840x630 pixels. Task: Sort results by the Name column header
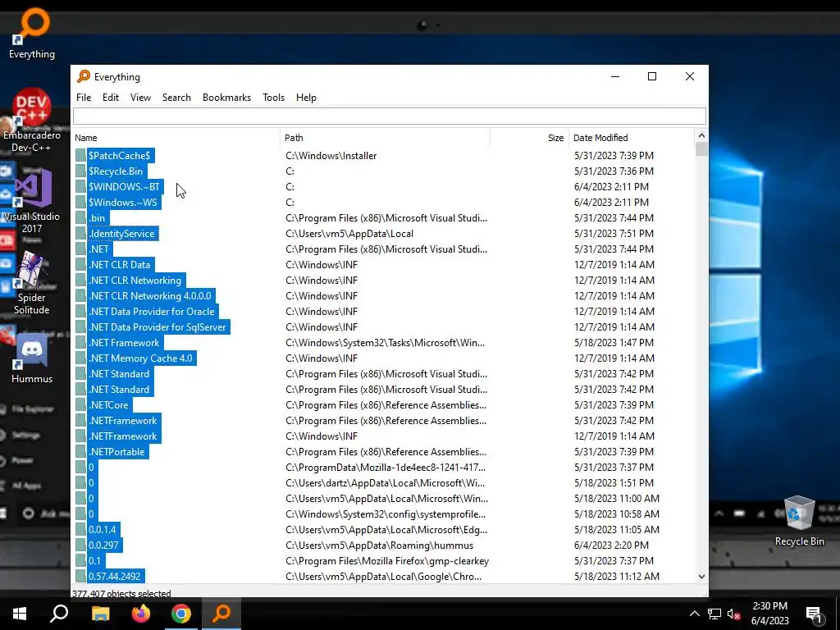pyautogui.click(x=176, y=138)
